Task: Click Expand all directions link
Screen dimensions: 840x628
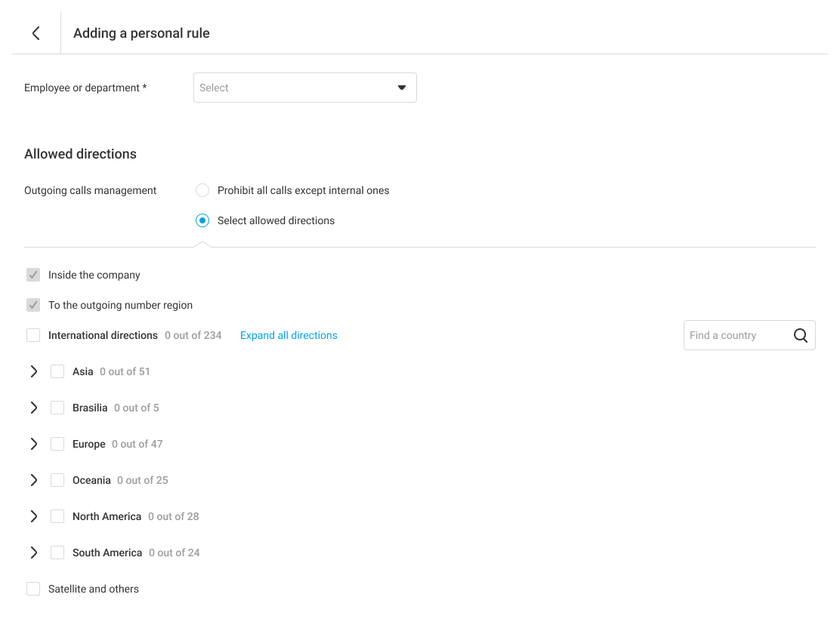Action: (x=289, y=335)
